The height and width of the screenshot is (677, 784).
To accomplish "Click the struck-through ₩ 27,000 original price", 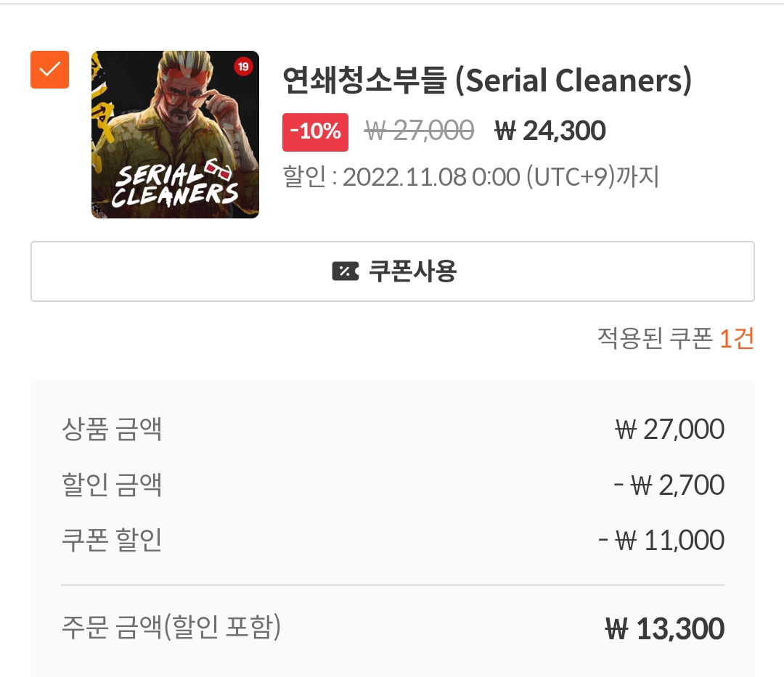I will click(x=419, y=131).
